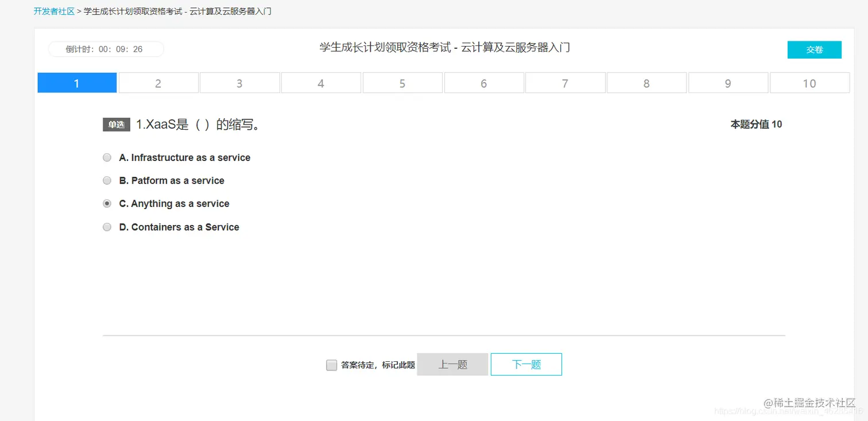This screenshot has height=421, width=868.
Task: Jump to question 6
Action: [484, 82]
